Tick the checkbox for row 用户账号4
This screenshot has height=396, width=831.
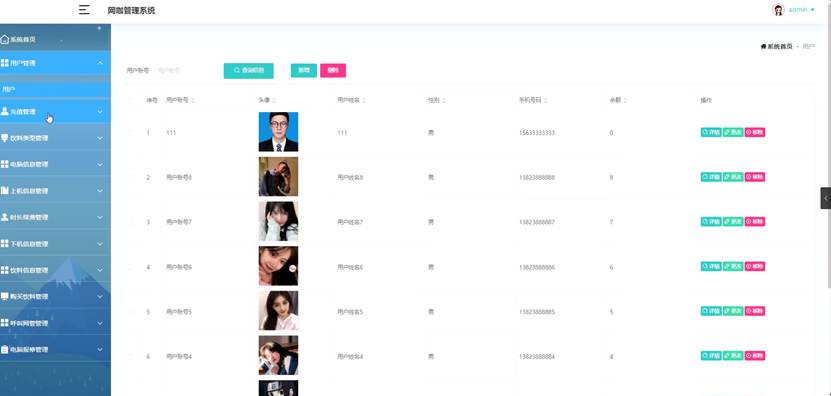point(130,356)
